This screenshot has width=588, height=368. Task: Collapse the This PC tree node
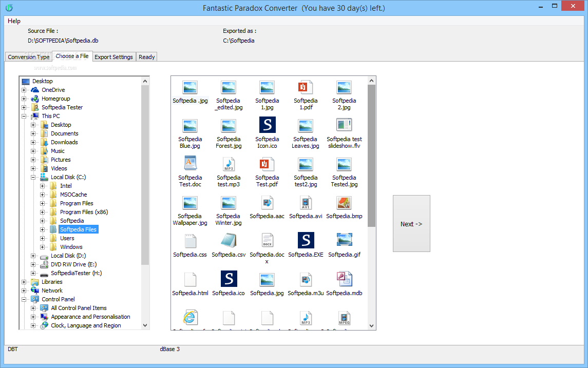point(24,116)
